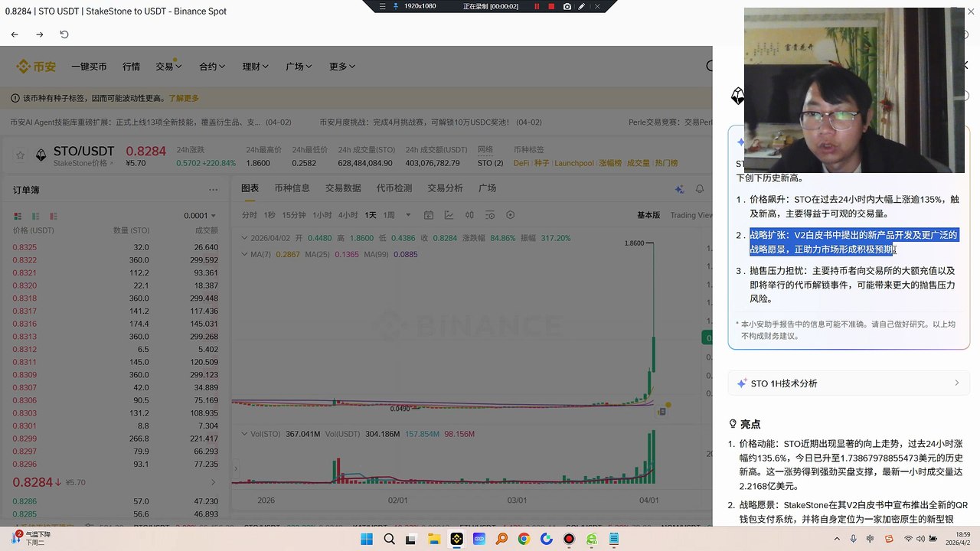Switch to 交易分析 tab
This screenshot has width=980, height=551.
(x=445, y=188)
